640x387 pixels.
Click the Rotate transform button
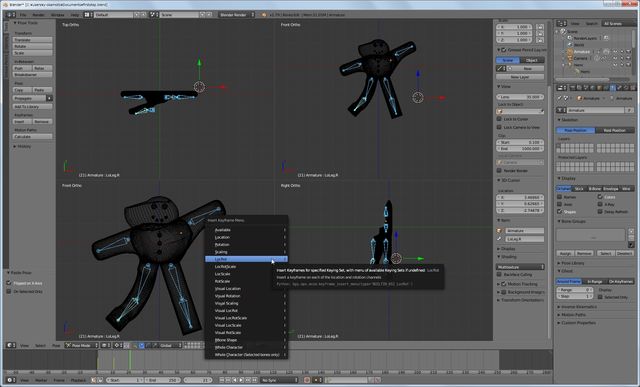(x=32, y=47)
